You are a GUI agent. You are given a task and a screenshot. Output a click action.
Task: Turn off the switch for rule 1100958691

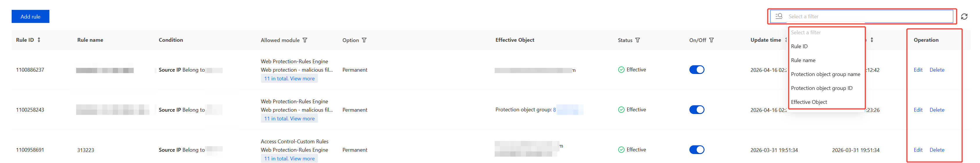697,150
